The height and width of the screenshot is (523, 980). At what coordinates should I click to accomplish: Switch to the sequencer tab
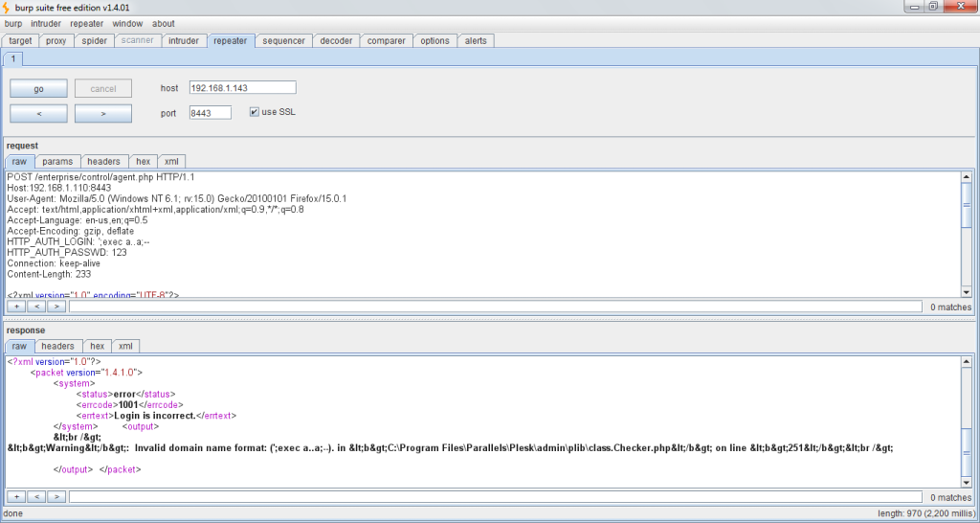[x=283, y=40]
